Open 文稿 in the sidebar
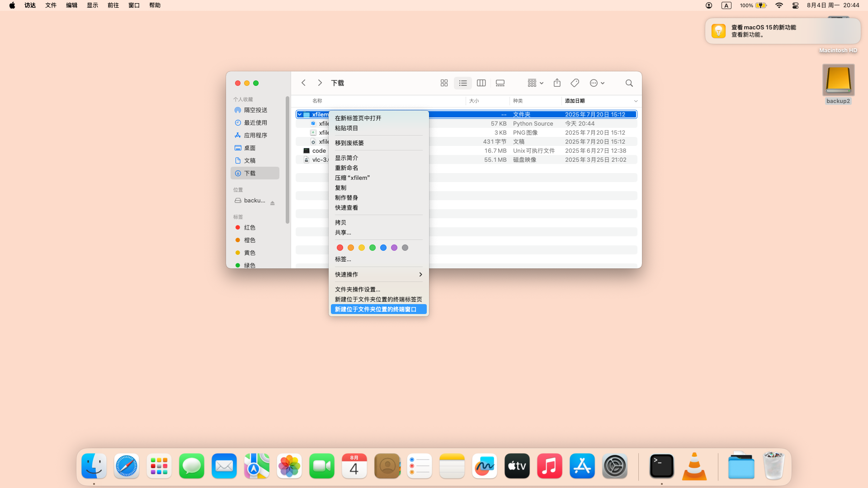This screenshot has width=868, height=488. 250,161
